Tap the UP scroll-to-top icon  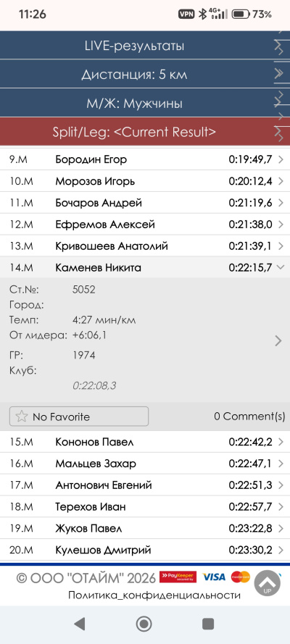click(x=267, y=583)
